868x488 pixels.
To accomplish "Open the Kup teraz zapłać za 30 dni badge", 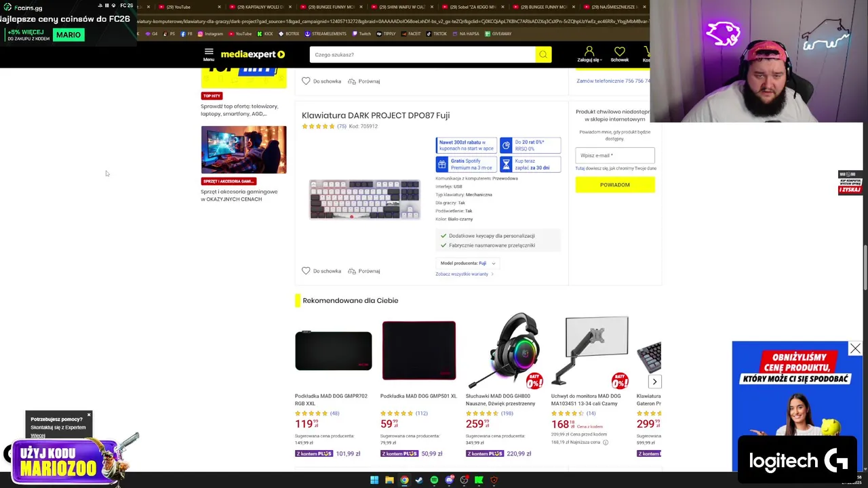I will 530,165.
